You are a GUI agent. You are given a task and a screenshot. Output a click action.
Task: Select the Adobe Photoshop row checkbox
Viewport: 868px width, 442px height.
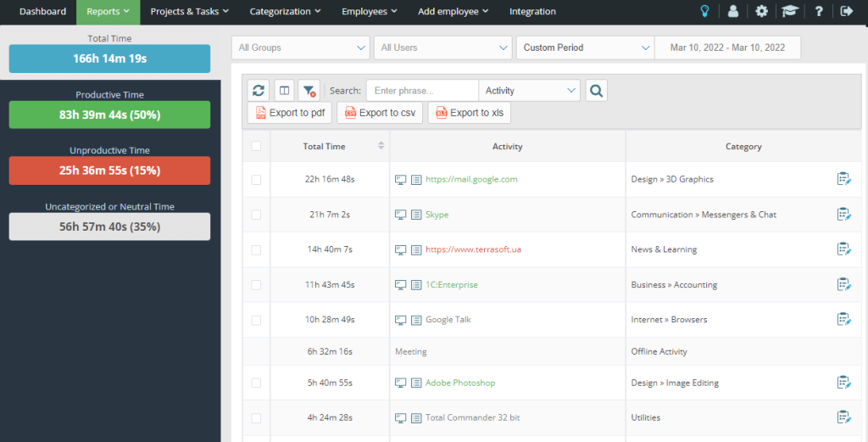(257, 383)
